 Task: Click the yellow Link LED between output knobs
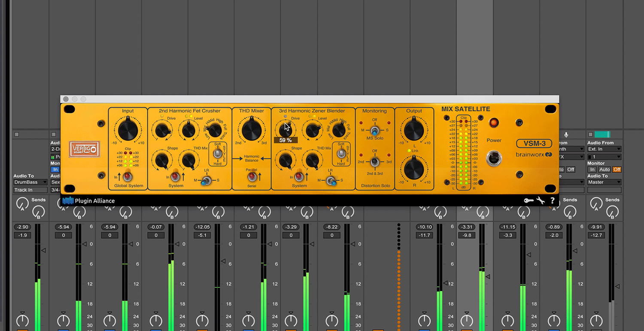tap(409, 151)
